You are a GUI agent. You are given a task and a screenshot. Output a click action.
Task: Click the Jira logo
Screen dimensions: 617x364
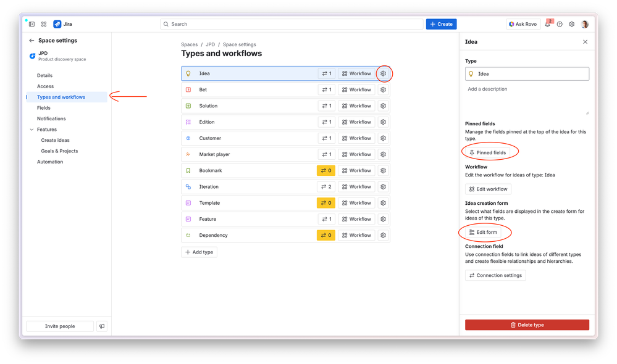pos(57,24)
